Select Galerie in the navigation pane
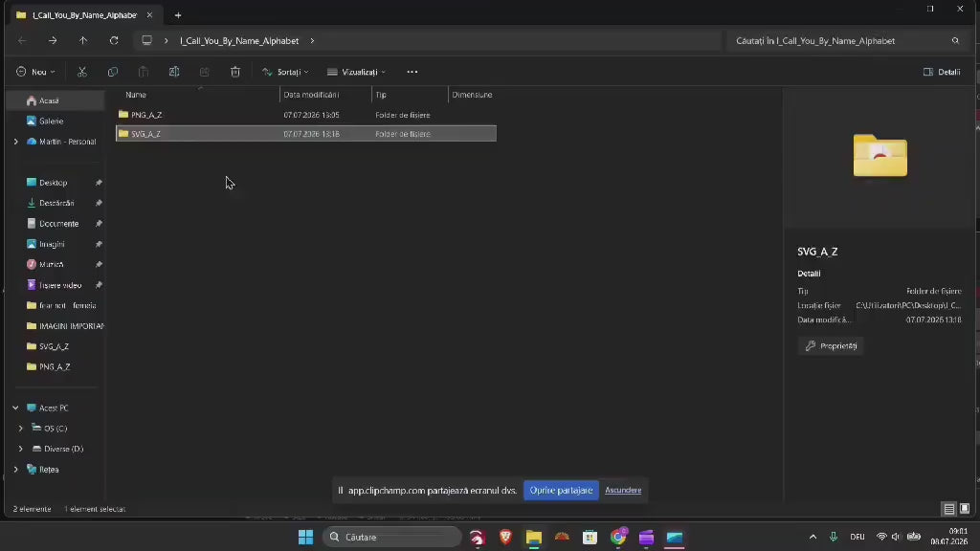 (x=51, y=121)
